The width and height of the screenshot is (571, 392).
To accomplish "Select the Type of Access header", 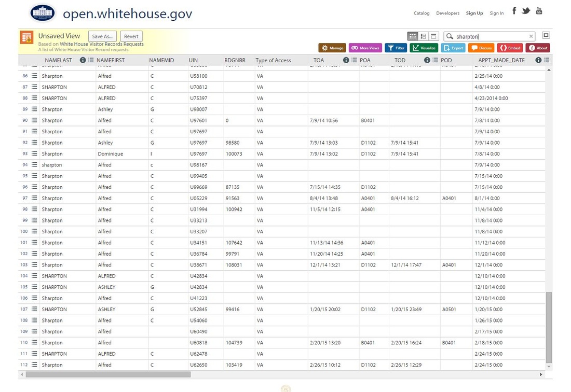I will 273,60.
